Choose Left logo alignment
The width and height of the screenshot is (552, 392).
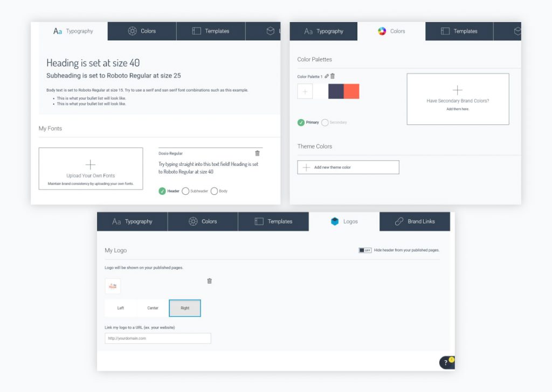[x=121, y=308]
